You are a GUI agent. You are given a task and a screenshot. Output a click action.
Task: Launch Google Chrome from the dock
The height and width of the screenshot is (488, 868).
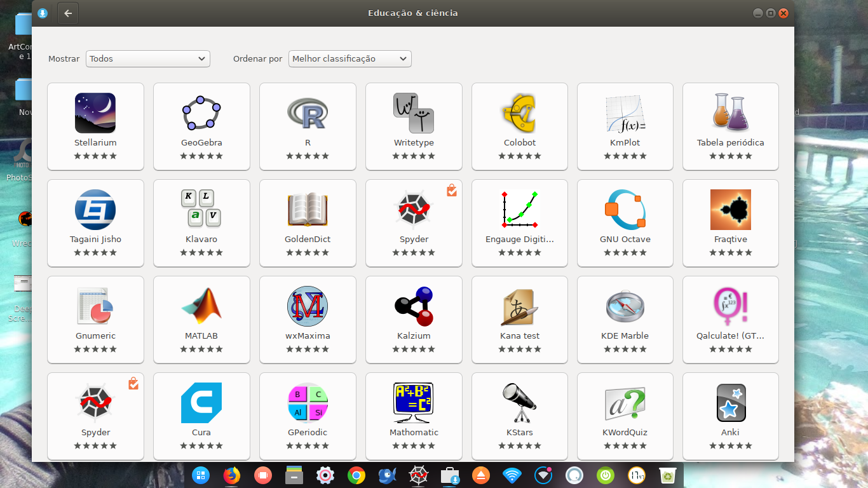(356, 475)
